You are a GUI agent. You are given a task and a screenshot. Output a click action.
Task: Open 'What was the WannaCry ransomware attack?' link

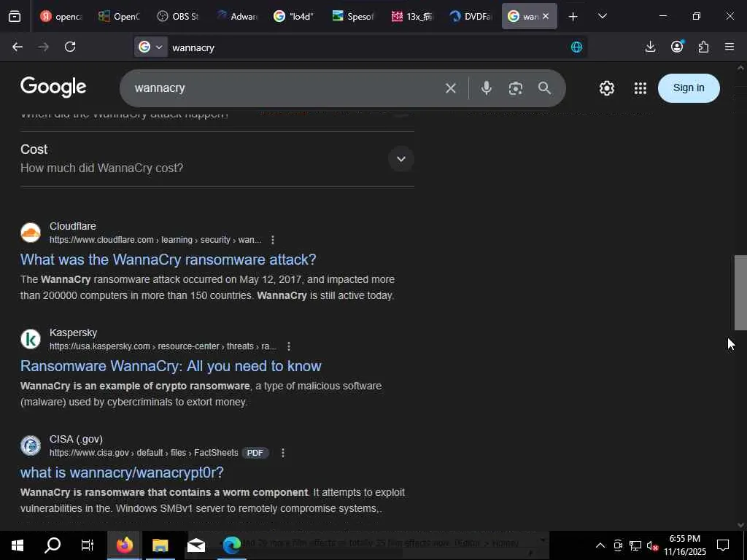click(x=169, y=260)
